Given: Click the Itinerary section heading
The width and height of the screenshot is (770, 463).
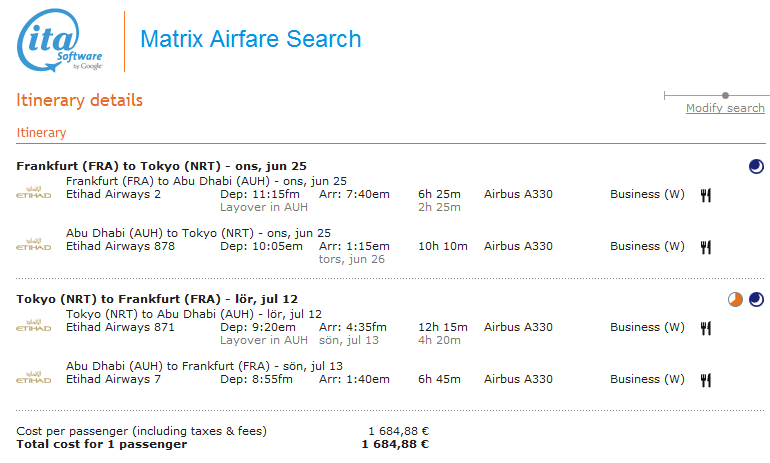Looking at the screenshot, I should pyautogui.click(x=41, y=132).
